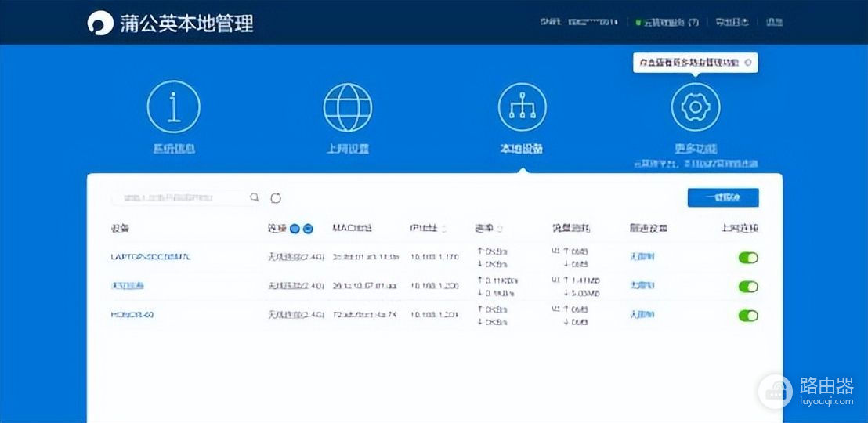Toggle internet access for the 10.168.1.206 device
The image size is (868, 423).
[748, 286]
